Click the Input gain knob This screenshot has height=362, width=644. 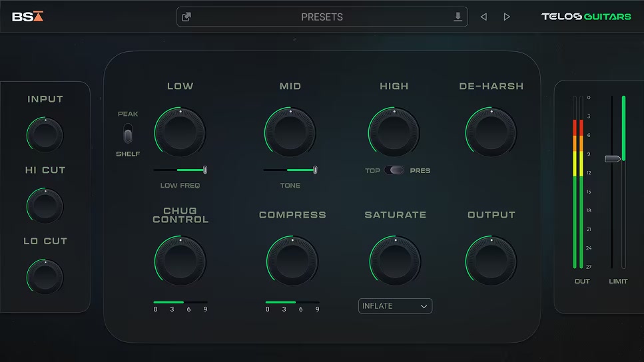tap(45, 135)
